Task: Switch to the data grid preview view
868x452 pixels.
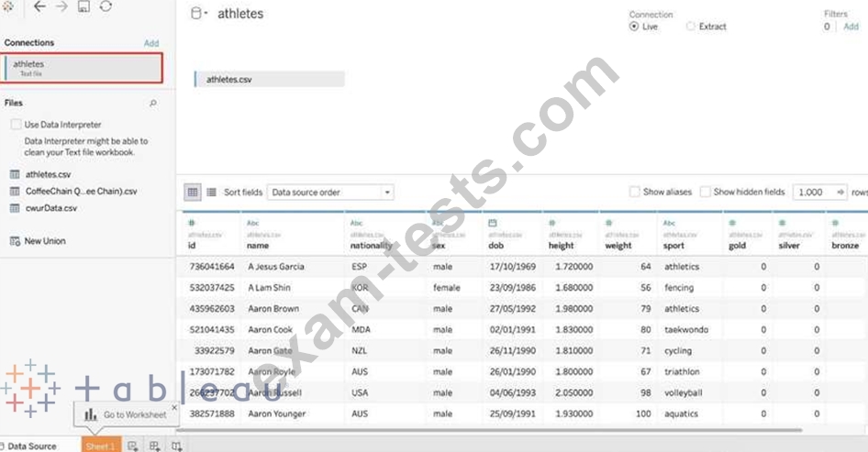Action: click(193, 193)
